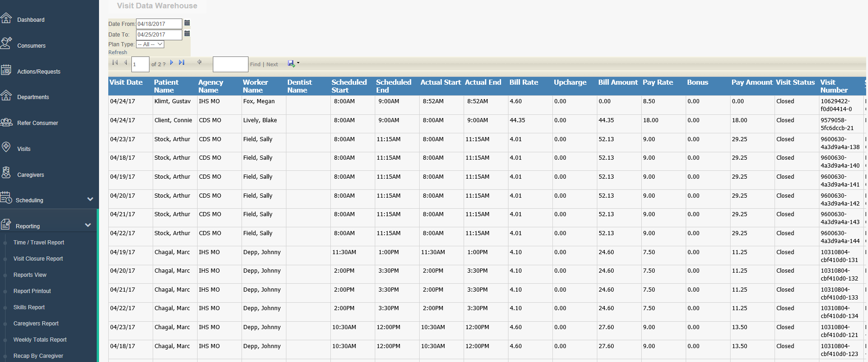Open the Date From calendar picker
This screenshot has width=868, height=362.
pyautogui.click(x=187, y=23)
